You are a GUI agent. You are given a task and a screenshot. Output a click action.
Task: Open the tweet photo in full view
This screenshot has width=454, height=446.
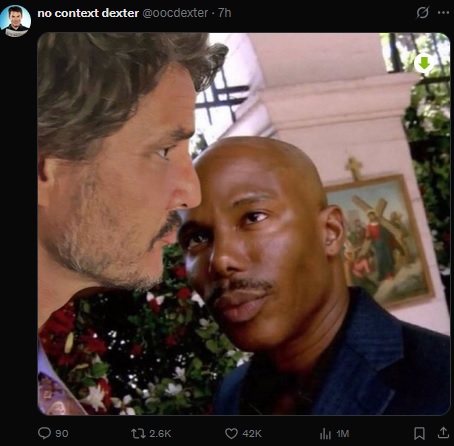pyautogui.click(x=244, y=224)
